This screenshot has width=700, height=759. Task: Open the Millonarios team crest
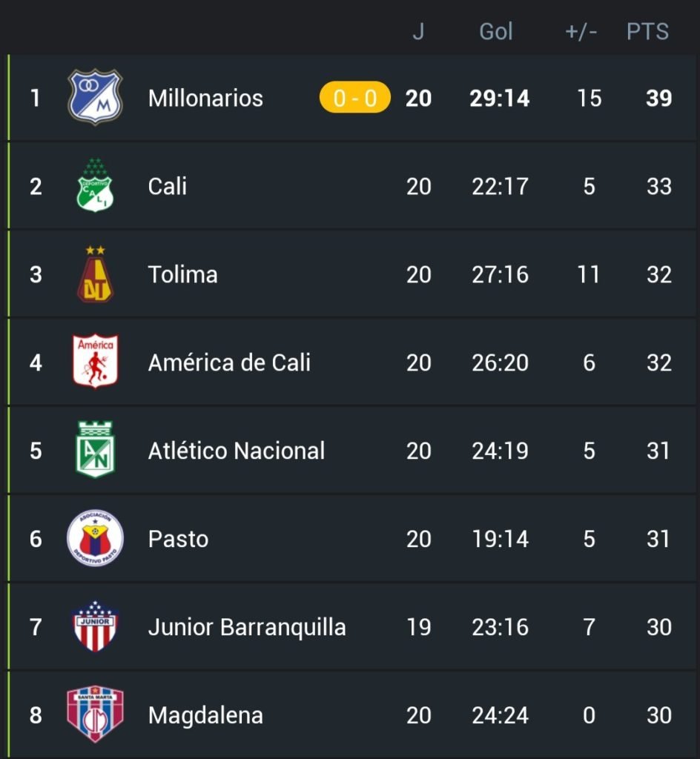click(95, 97)
